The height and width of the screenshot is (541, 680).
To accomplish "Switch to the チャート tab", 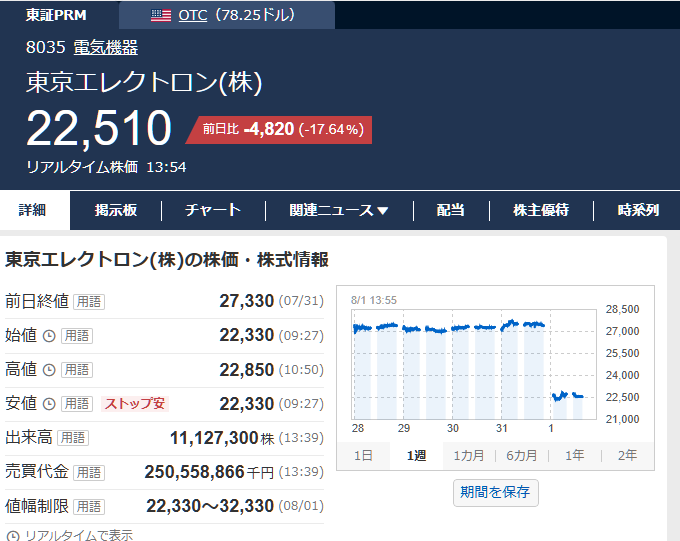I will click(212, 210).
